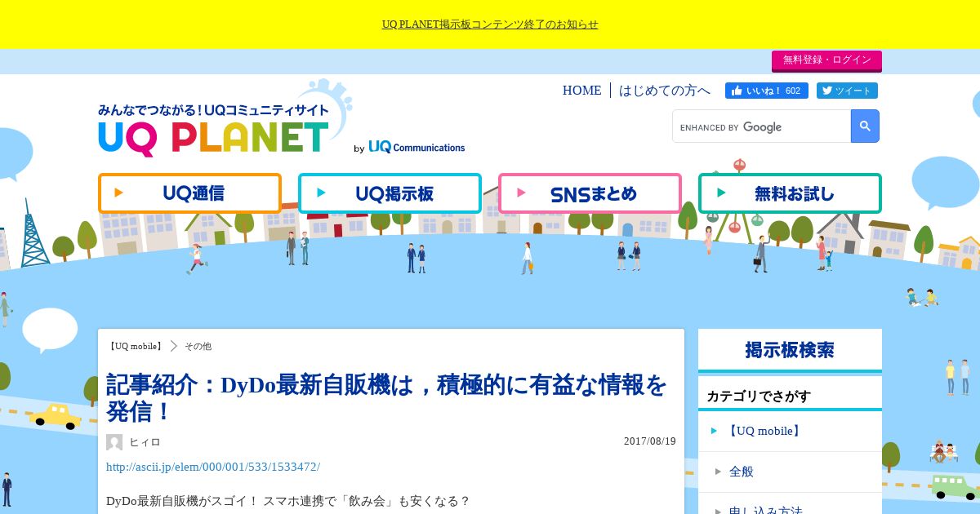Click the article title about DyDo最新自販機
The image size is (980, 514).
pos(387,397)
